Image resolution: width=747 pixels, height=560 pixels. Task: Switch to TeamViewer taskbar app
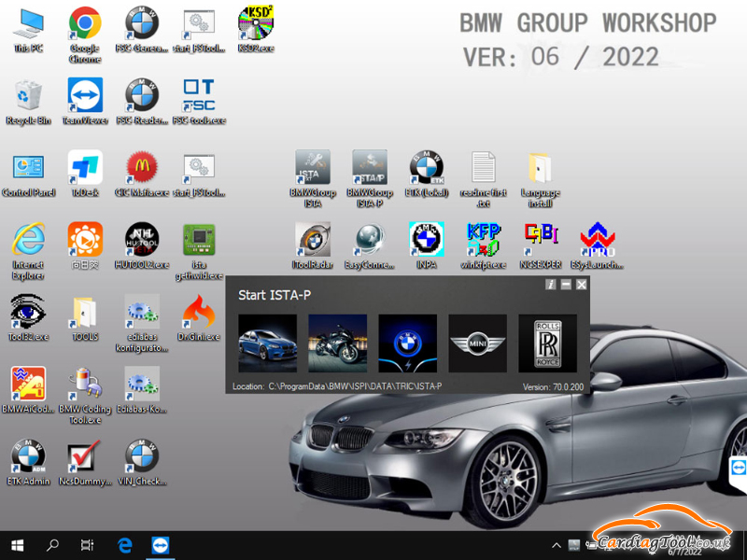click(x=160, y=545)
